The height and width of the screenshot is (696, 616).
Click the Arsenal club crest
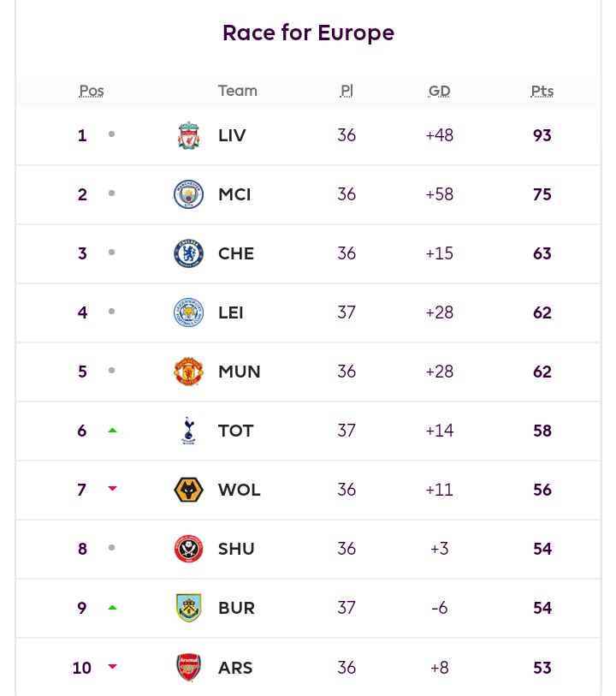(188, 667)
